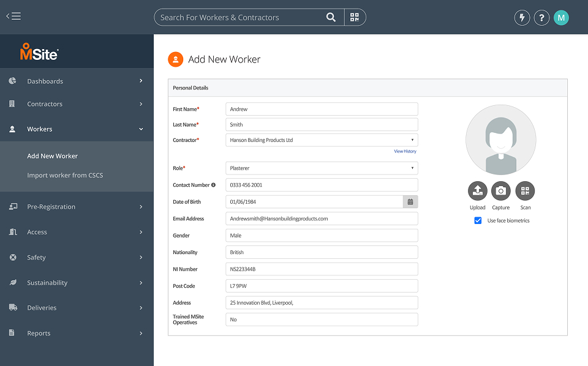Image resolution: width=588 pixels, height=366 pixels.
Task: Open help via question mark icon
Action: [541, 18]
